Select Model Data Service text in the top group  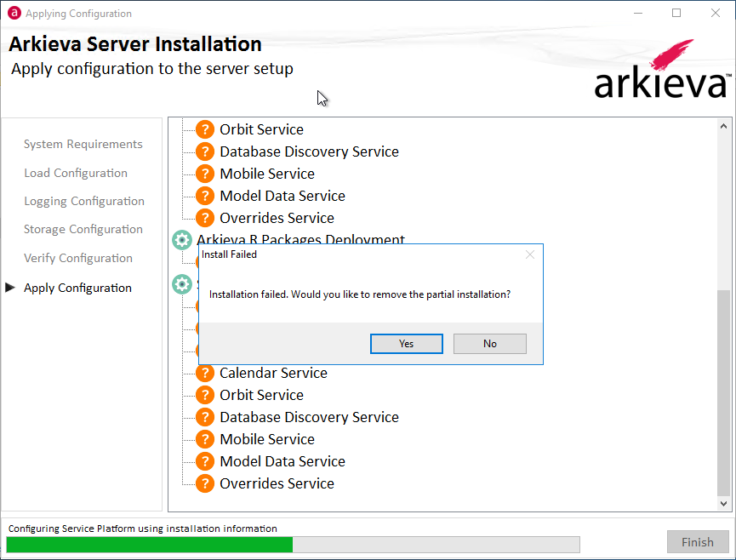click(282, 196)
